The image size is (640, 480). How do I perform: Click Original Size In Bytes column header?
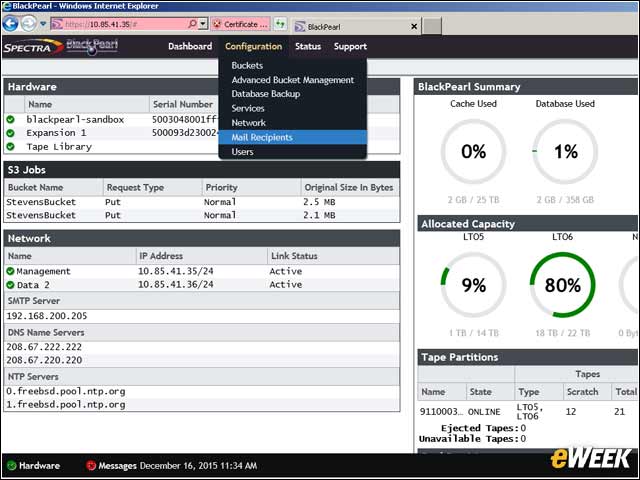[x=349, y=188]
